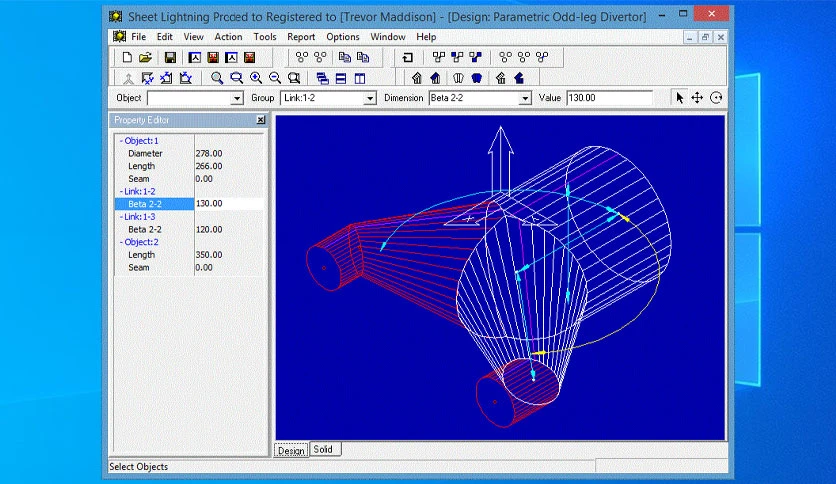Click the solid blue house with arrow icon
The image size is (836, 484).
(519, 78)
